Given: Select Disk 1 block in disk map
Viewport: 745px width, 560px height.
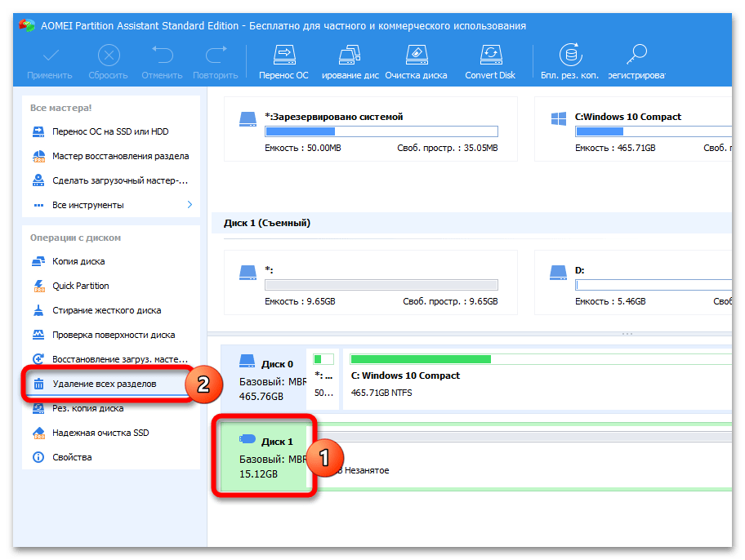Looking at the screenshot, I should click(x=261, y=457).
